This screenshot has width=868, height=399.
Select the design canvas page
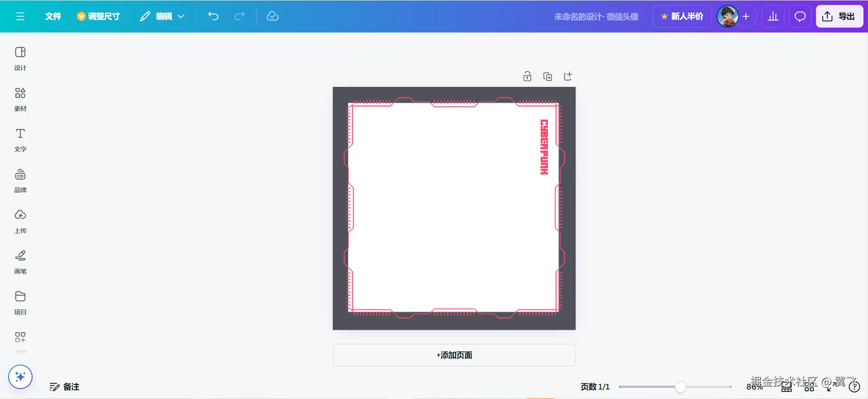point(454,208)
